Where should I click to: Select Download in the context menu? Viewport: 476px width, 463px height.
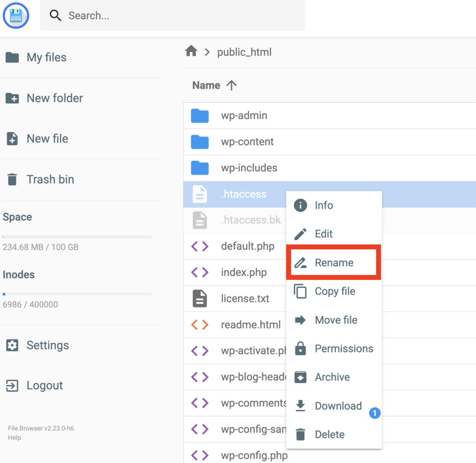pyautogui.click(x=338, y=406)
